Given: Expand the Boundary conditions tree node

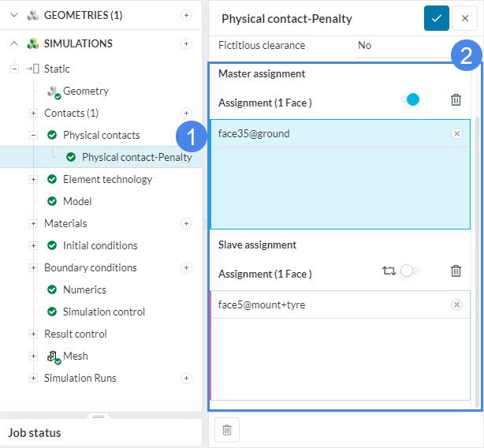Looking at the screenshot, I should 33,267.
